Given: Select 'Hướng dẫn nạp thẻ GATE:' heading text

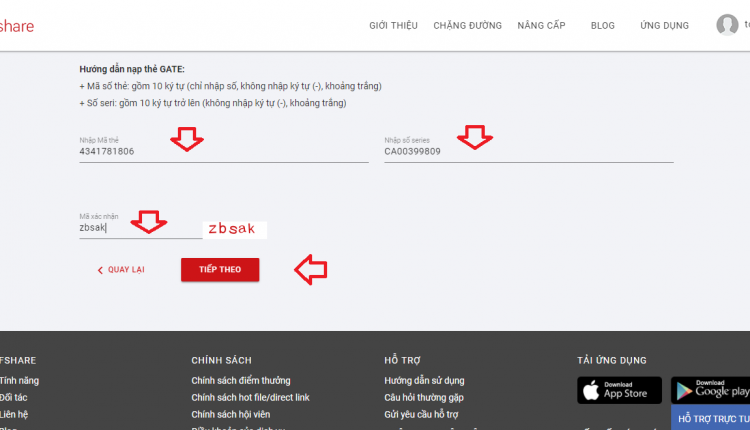Looking at the screenshot, I should click(x=132, y=69).
